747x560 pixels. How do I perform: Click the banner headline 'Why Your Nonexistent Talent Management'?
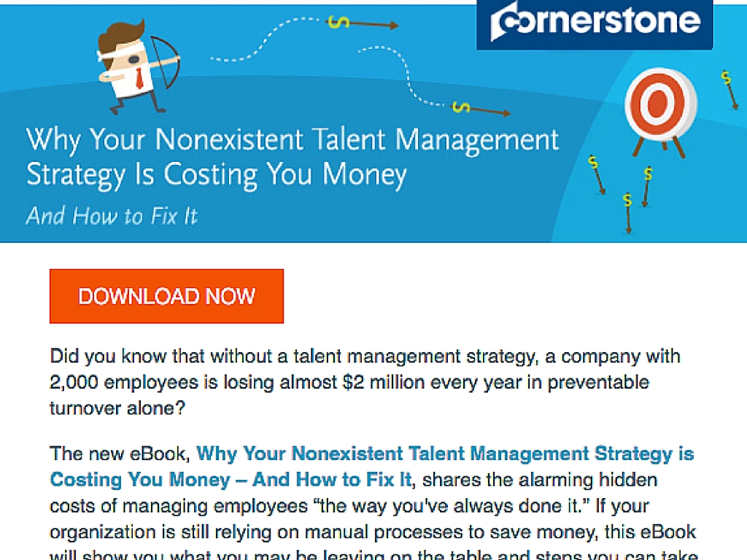coord(293,141)
